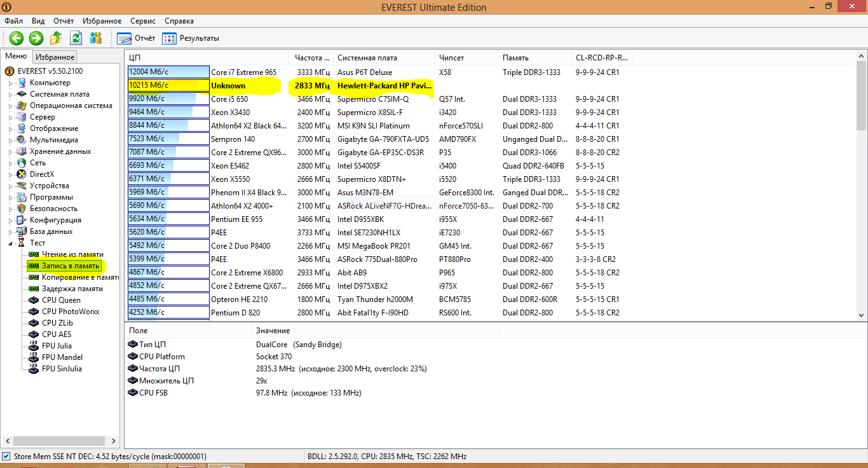Select the Операционная система tree icon

tap(22, 106)
